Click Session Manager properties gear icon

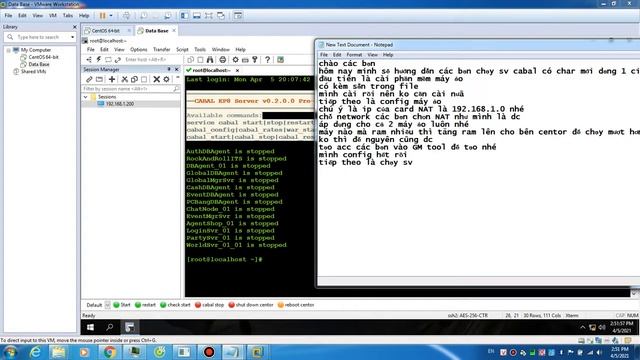pos(167,79)
